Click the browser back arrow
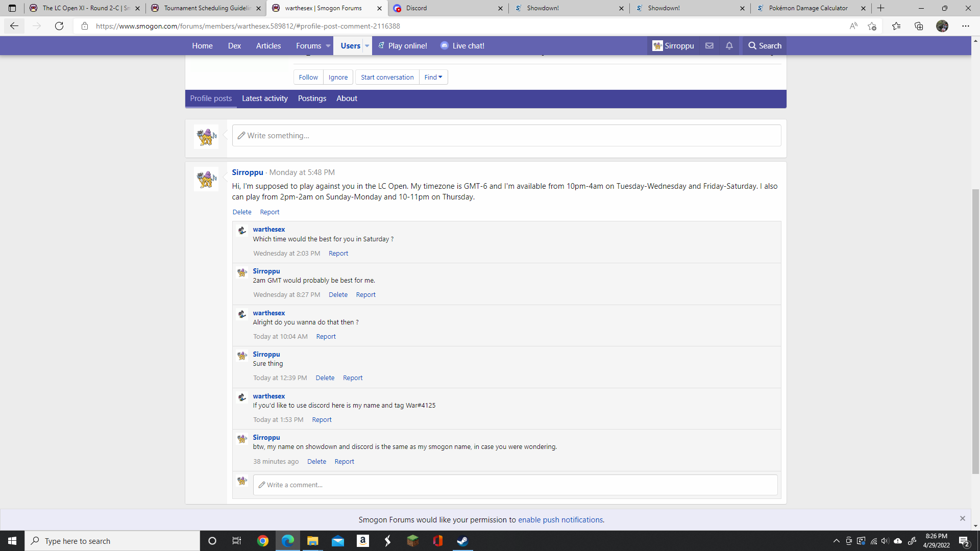980x551 pixels. 14,26
